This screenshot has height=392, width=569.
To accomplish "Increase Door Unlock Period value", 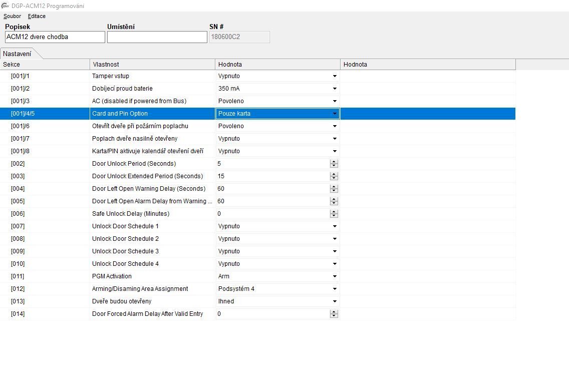I will coord(334,162).
